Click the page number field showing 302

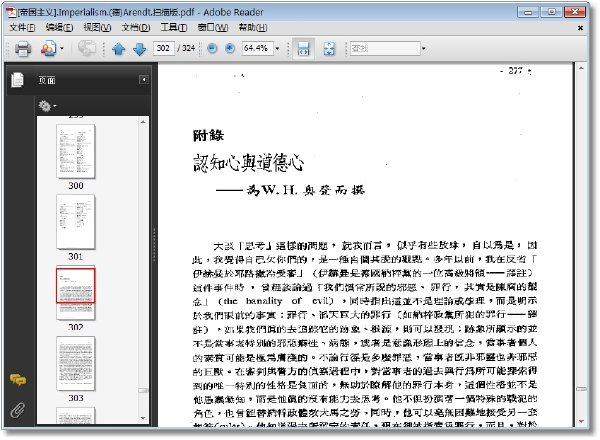tap(164, 48)
